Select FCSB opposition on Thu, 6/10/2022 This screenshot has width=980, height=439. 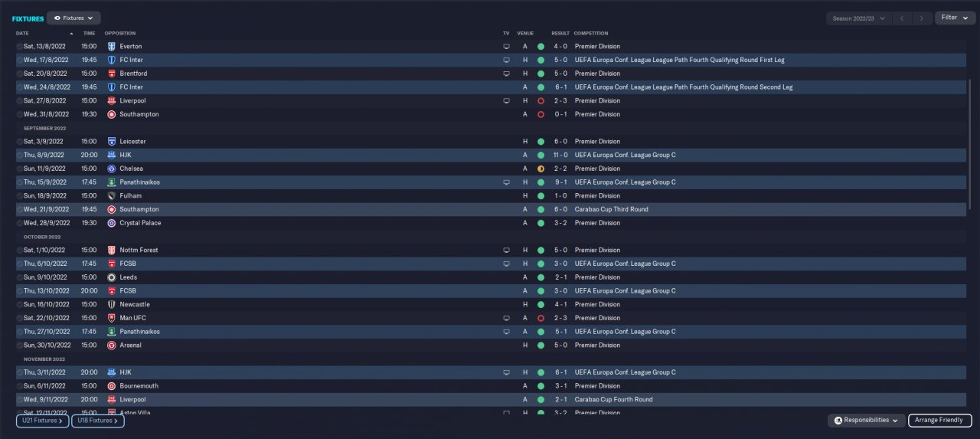coord(128,264)
